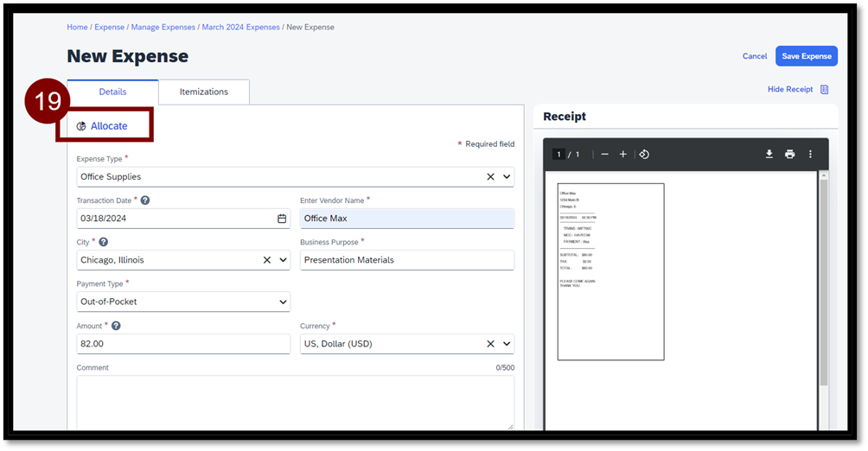Click the Transaction Date help icon

pos(145,200)
